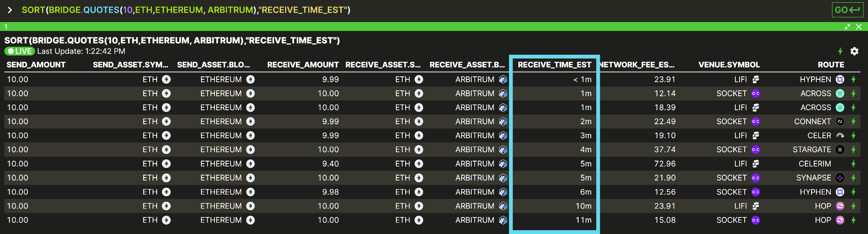
Task: Select the '< 1m' receive time cell
Action: tap(582, 79)
